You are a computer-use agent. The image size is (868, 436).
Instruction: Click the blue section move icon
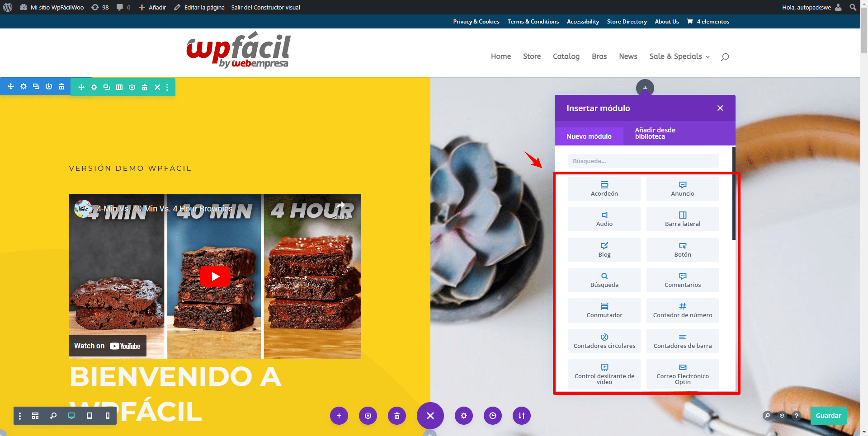tap(11, 86)
